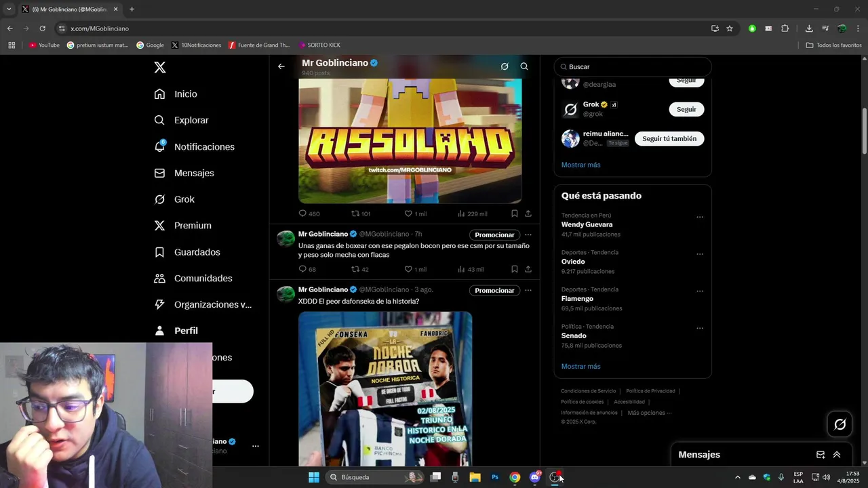868x488 pixels.
Task: Open account menu dots beside profile
Action: 256,446
